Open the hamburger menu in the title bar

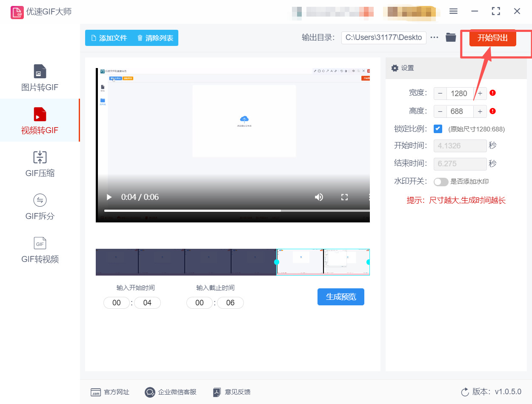[453, 11]
